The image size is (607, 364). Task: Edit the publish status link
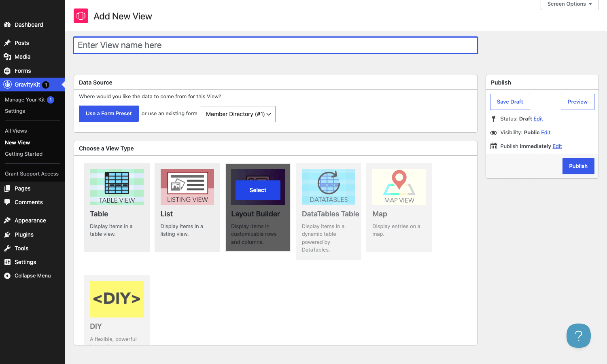[538, 119]
